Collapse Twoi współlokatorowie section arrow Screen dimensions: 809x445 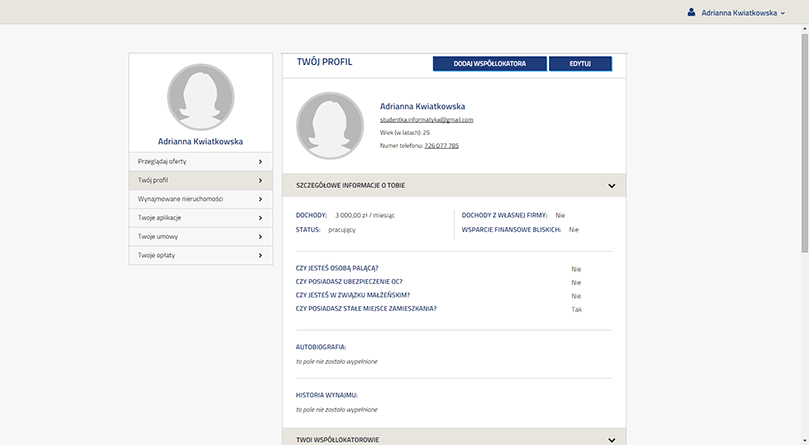(x=611, y=440)
